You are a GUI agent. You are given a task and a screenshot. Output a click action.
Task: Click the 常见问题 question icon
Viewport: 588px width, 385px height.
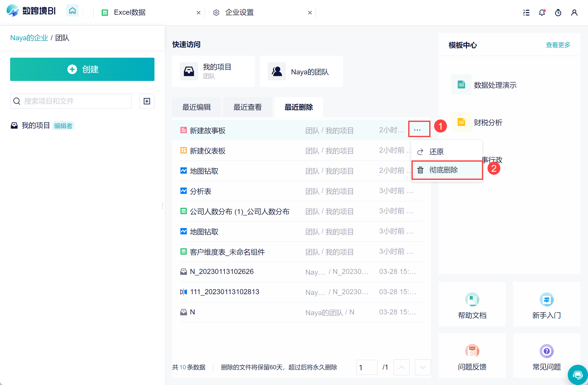pos(546,351)
